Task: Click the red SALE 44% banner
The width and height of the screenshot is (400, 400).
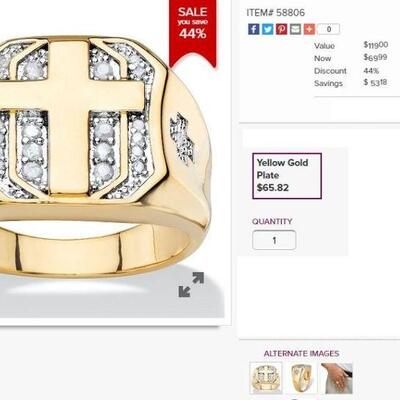Action: [193, 32]
